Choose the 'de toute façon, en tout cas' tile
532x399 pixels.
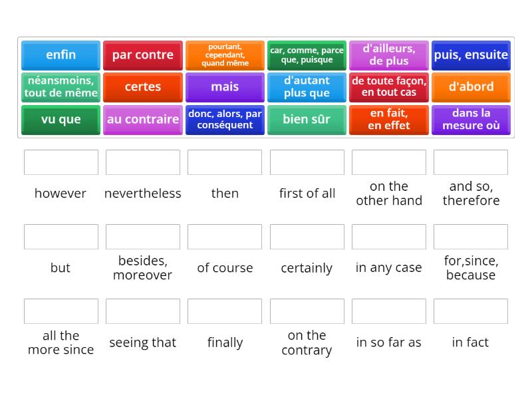click(389, 87)
